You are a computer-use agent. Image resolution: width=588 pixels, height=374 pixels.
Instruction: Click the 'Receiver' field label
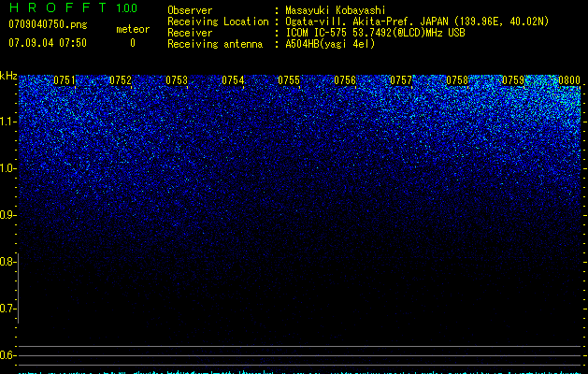click(190, 33)
